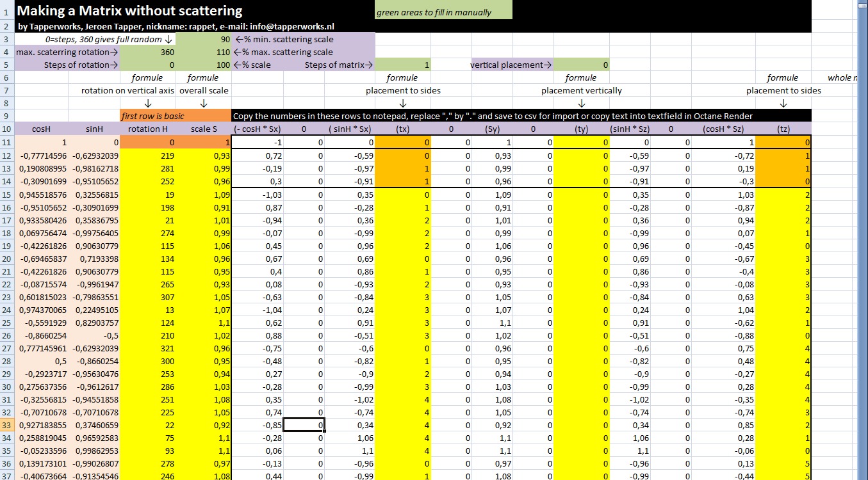Click the rotation H cell showing 321

coord(147,348)
